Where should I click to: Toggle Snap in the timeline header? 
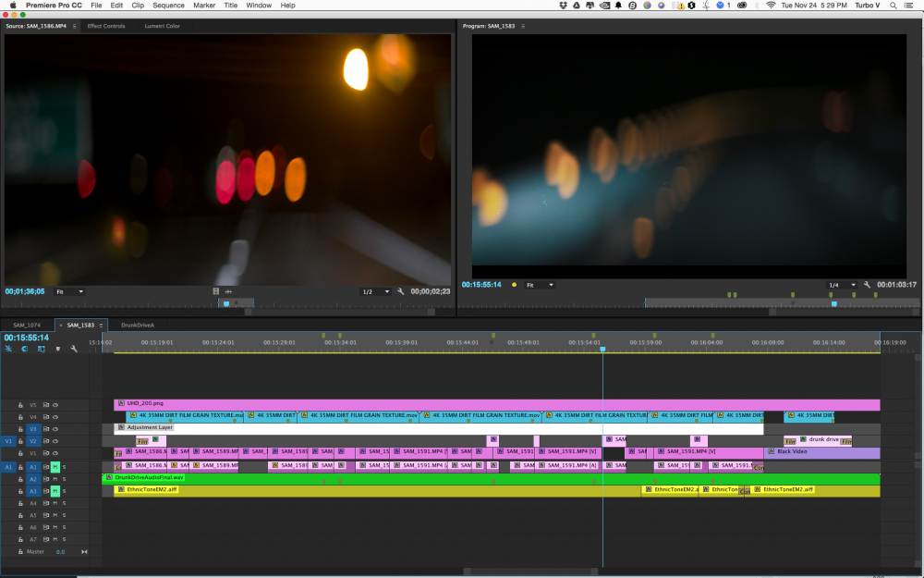point(25,349)
